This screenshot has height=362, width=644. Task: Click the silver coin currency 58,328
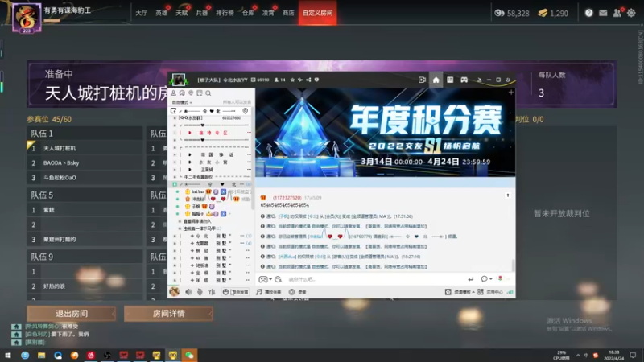(x=512, y=13)
